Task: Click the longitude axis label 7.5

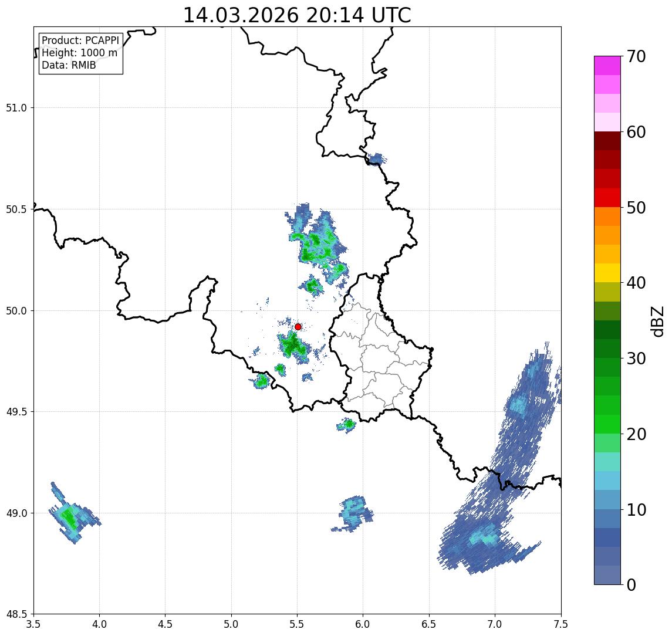Action: 561,624
